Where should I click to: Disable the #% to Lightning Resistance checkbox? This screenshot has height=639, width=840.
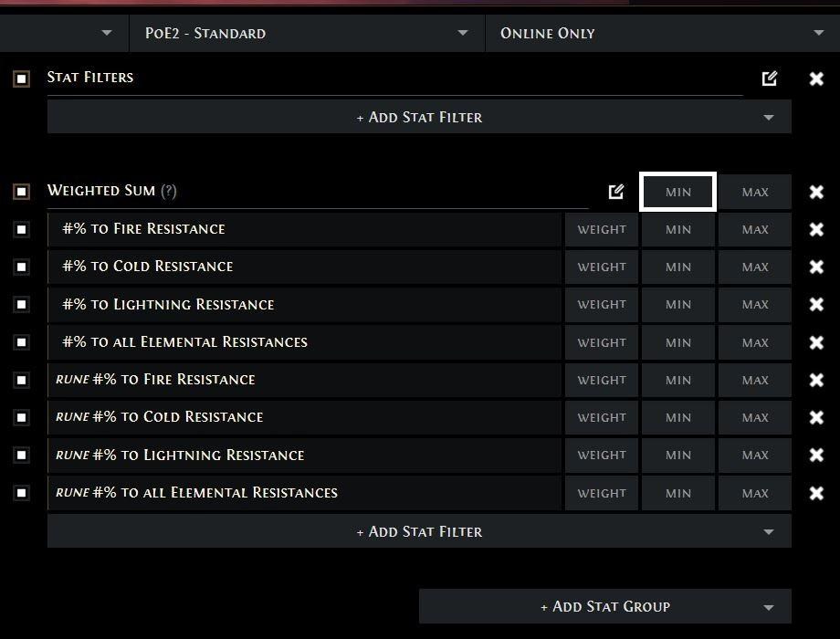22,305
